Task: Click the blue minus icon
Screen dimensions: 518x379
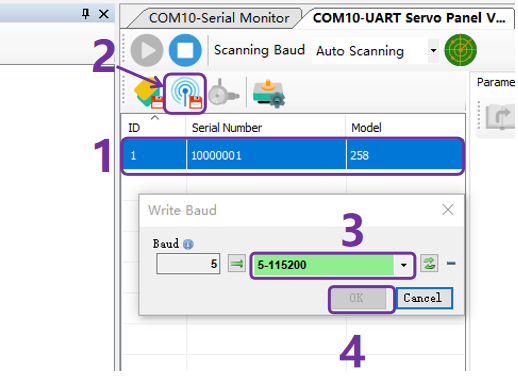Action: [x=451, y=264]
